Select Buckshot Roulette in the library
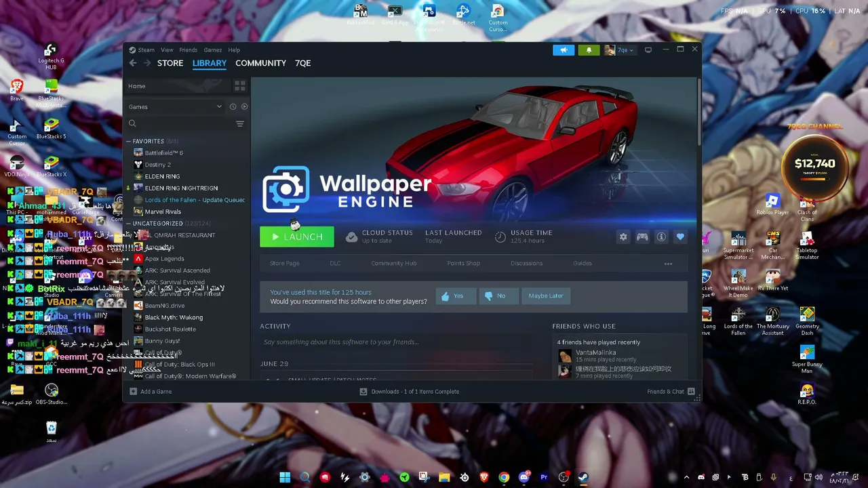 [170, 329]
